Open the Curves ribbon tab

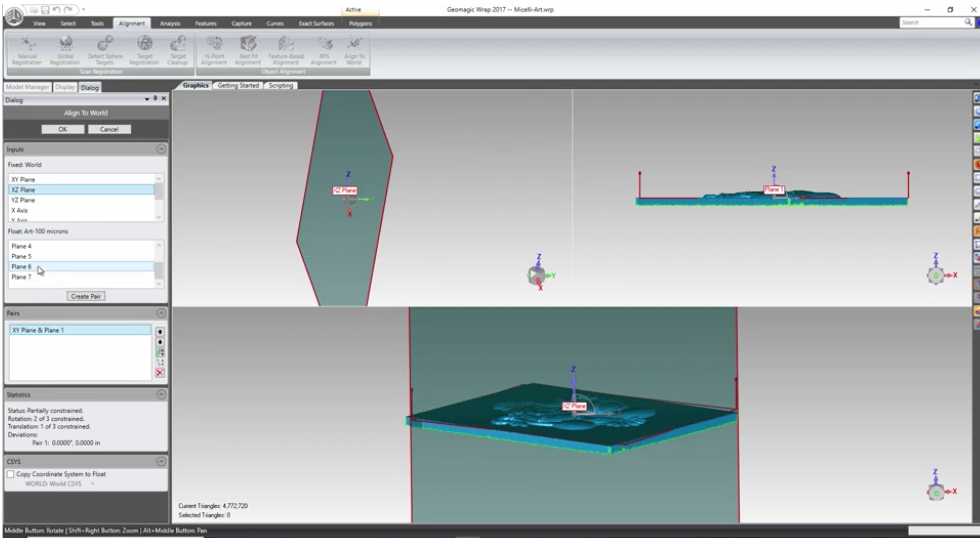coord(275,23)
